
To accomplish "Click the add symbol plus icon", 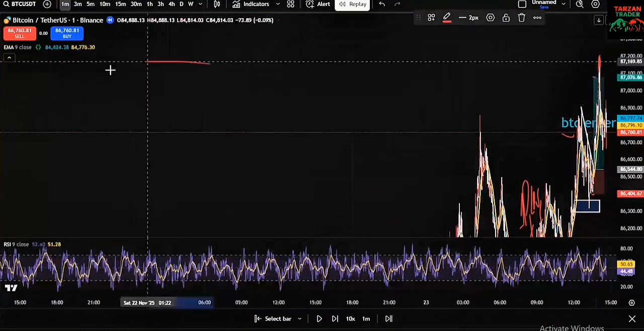I will (47, 4).
